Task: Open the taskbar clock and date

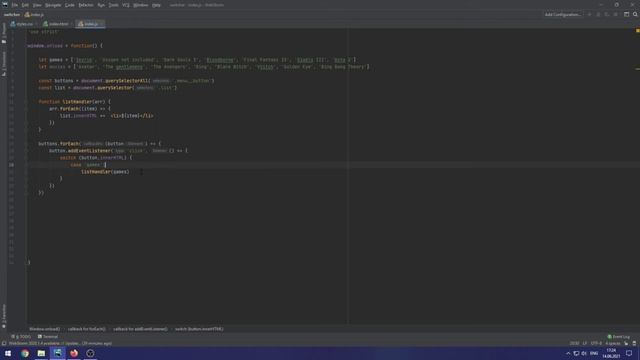Action: pos(611,353)
